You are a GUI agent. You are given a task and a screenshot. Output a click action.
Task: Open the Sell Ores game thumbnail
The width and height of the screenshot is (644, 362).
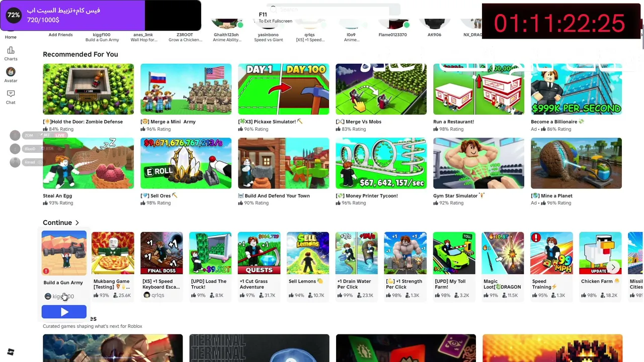pos(186,163)
